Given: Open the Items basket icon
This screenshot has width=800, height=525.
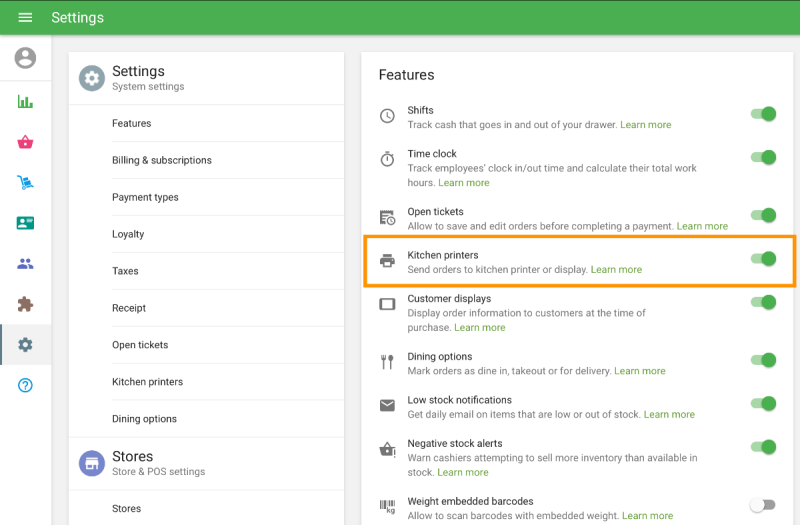Looking at the screenshot, I should pyautogui.click(x=25, y=142).
